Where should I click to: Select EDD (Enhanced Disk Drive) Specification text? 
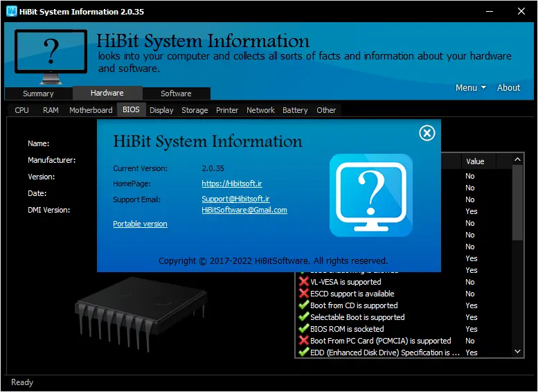click(385, 353)
